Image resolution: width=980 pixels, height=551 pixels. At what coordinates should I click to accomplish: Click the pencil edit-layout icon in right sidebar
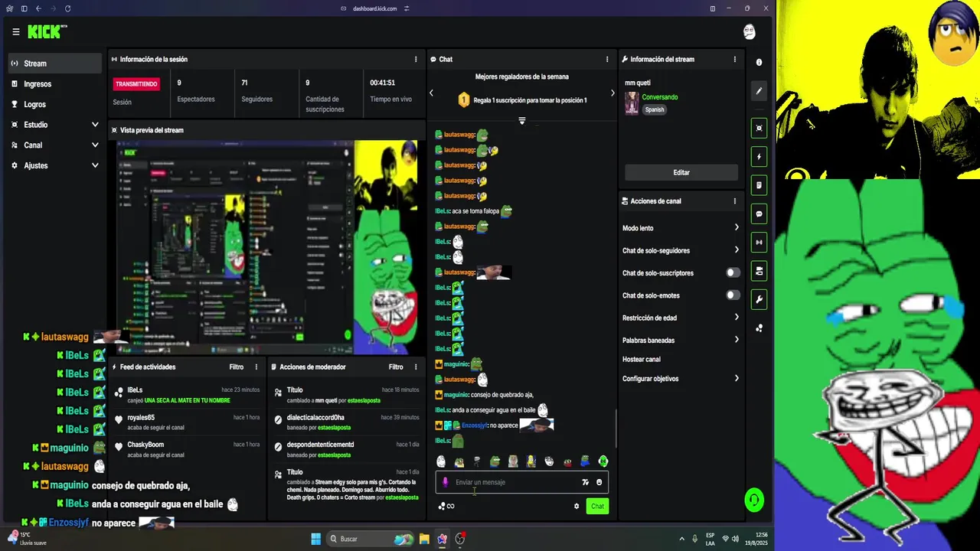pyautogui.click(x=759, y=90)
